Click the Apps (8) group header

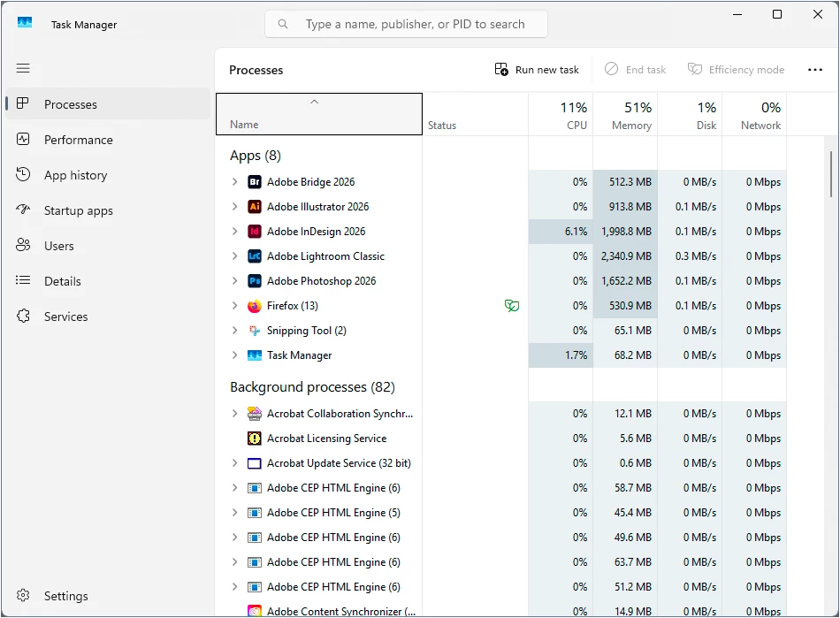coord(256,156)
